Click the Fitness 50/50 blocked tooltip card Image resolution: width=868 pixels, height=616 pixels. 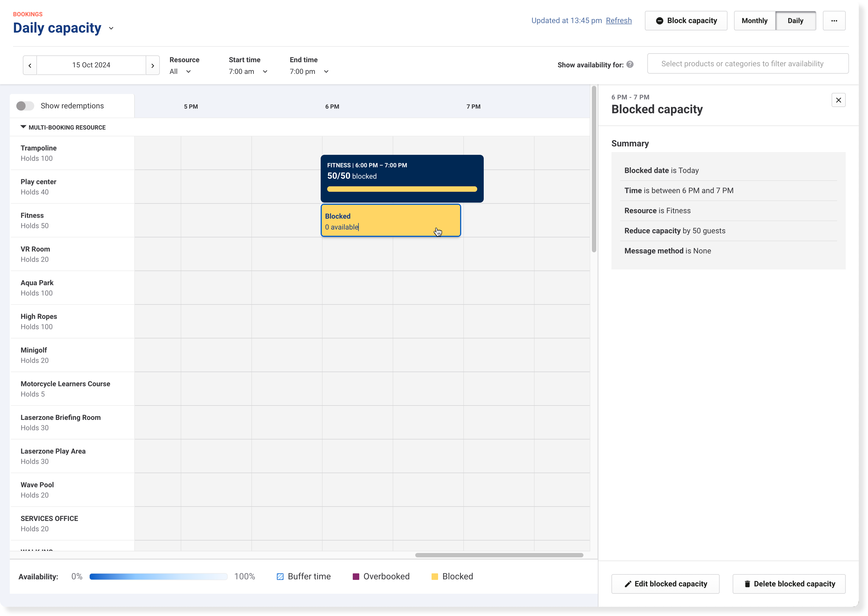click(x=402, y=178)
